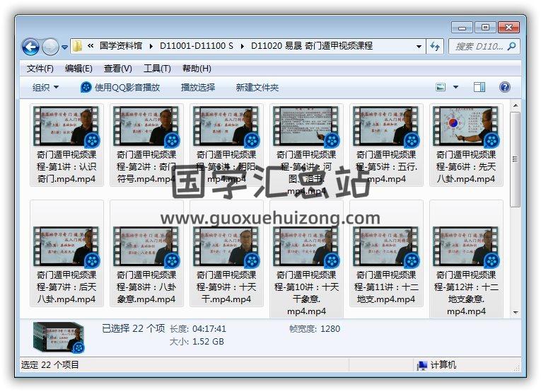The width and height of the screenshot is (541, 392).
Task: Click the vertical scrollbar in file list
Action: click(516, 212)
